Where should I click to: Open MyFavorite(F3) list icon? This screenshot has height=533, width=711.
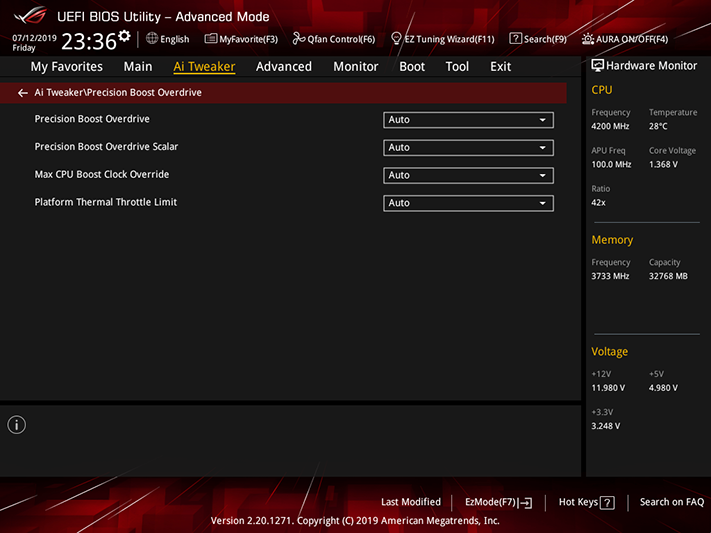210,39
